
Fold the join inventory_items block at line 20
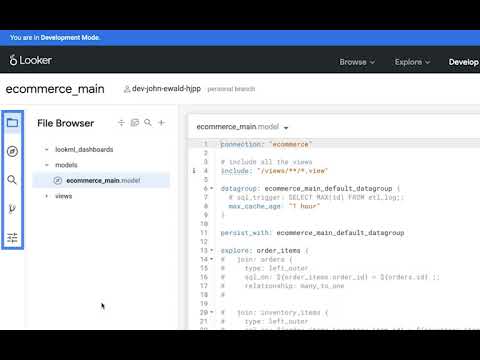point(212,313)
